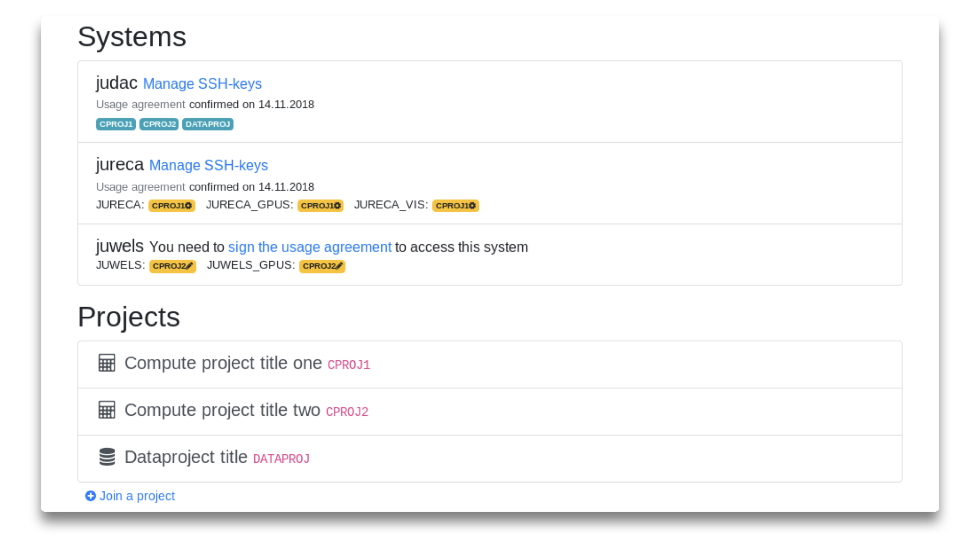Screen dimensions: 980x551
Task: Open the Dataproject title entry
Action: click(186, 457)
